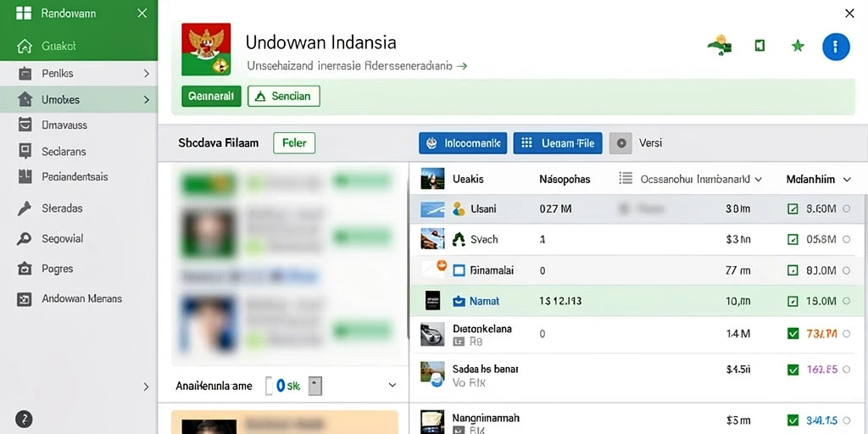Select the Steradas wrench icon

point(25,209)
